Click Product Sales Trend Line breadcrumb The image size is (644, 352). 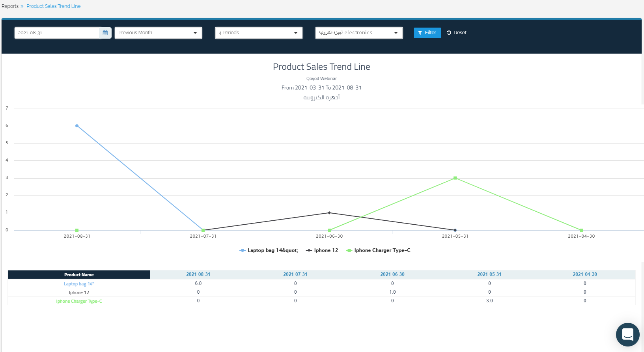(x=54, y=6)
